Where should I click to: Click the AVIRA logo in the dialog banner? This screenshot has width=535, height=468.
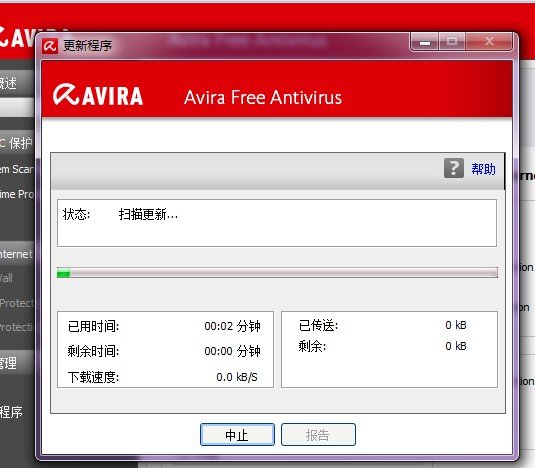[x=98, y=95]
